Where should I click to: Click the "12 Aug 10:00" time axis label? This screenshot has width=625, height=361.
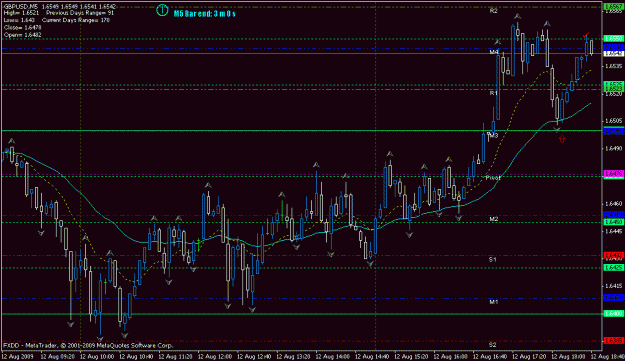click(x=97, y=356)
